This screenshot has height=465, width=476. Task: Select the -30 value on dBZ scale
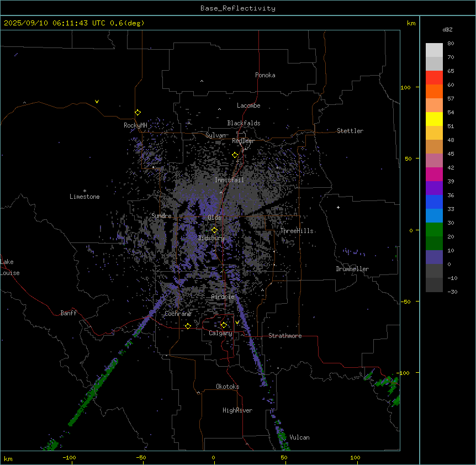452,292
